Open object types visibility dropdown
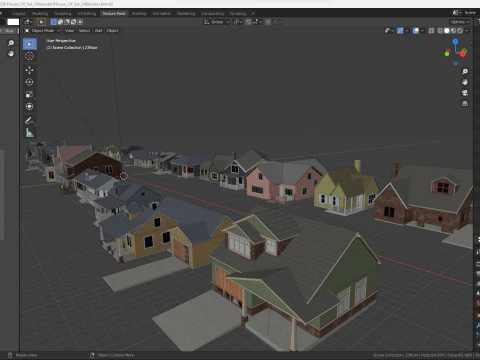Screen dimensions: 480x360 coord(389,31)
